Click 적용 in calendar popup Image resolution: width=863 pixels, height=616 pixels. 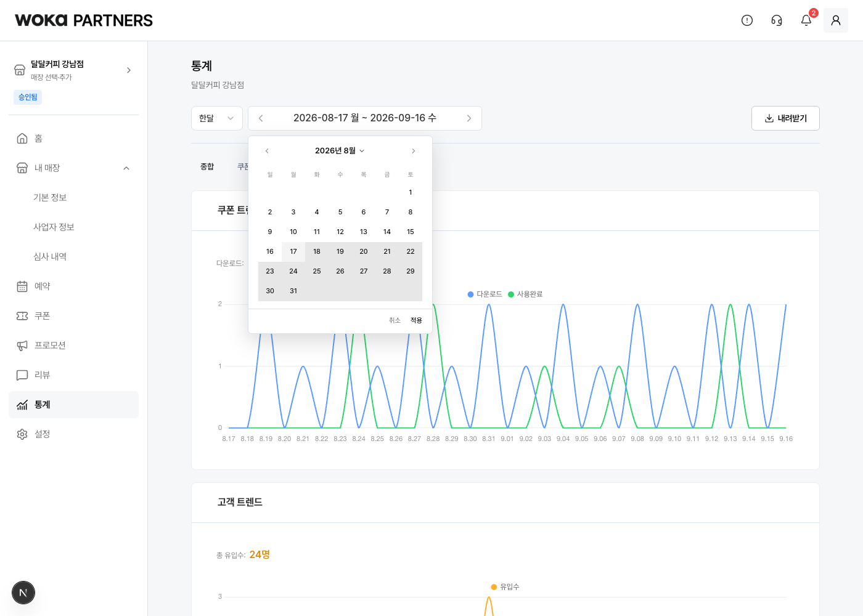coord(417,320)
